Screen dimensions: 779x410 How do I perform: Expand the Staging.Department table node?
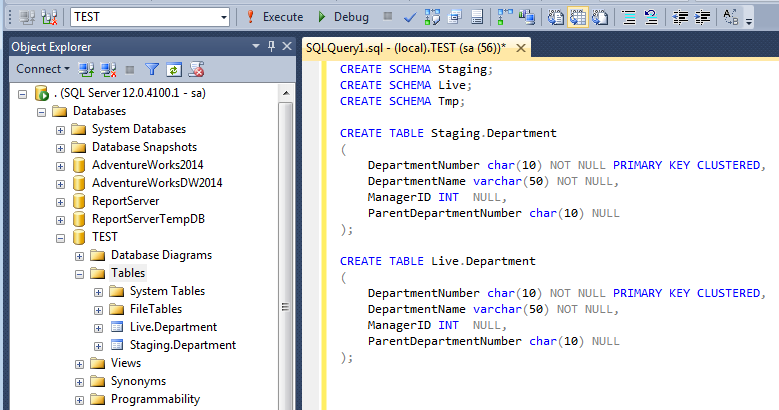pyautogui.click(x=98, y=346)
